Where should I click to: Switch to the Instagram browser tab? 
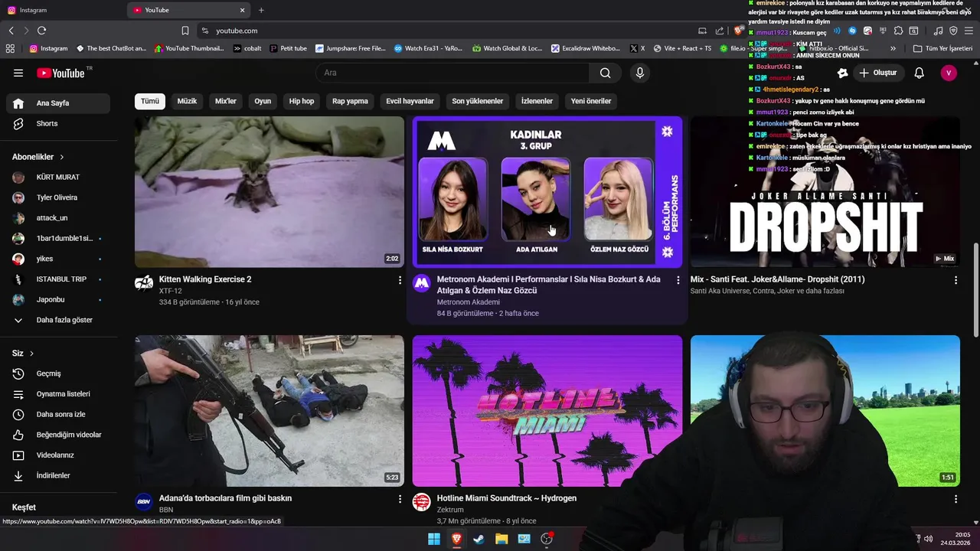(61, 10)
